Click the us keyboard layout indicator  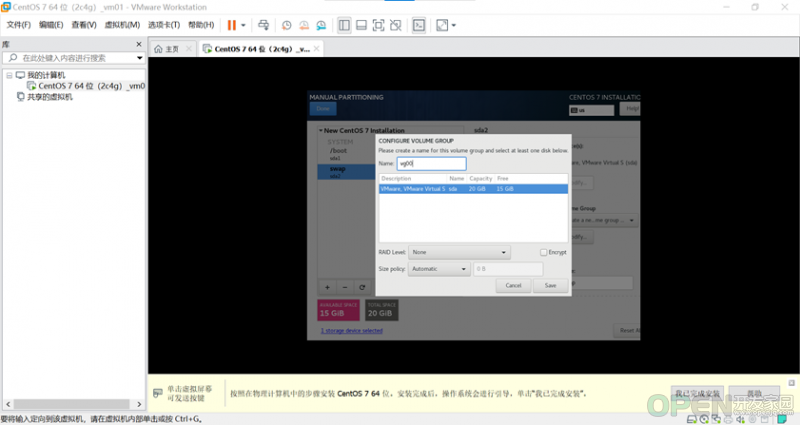point(591,110)
